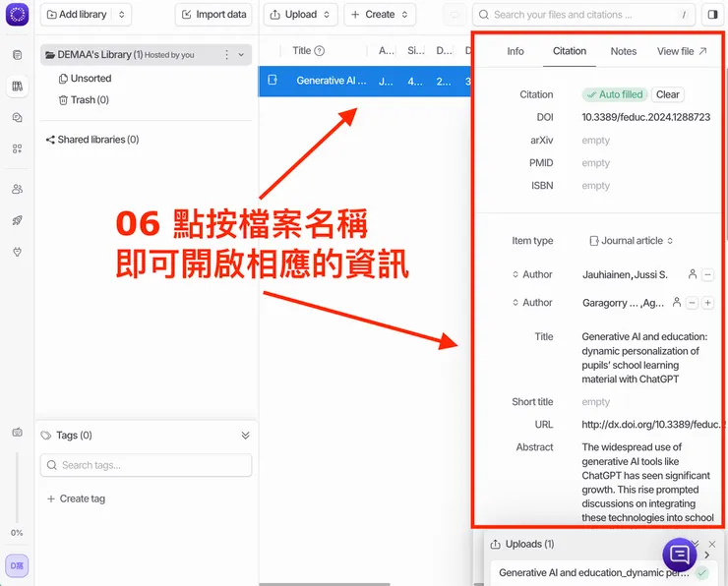
Task: Select the Unsorted folder
Action: coord(86,79)
